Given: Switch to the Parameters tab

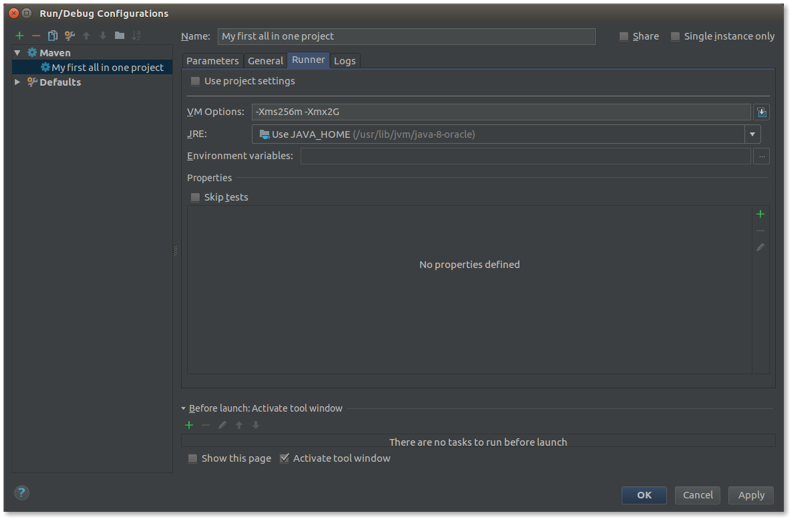Looking at the screenshot, I should click(x=212, y=61).
